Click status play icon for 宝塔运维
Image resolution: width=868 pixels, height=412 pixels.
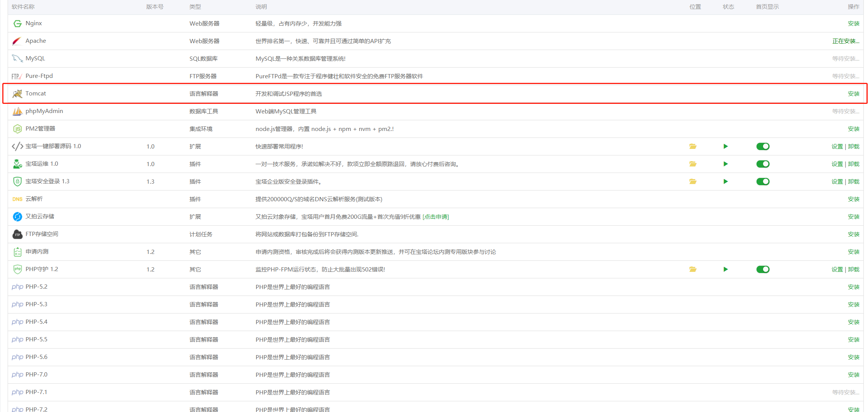click(726, 164)
